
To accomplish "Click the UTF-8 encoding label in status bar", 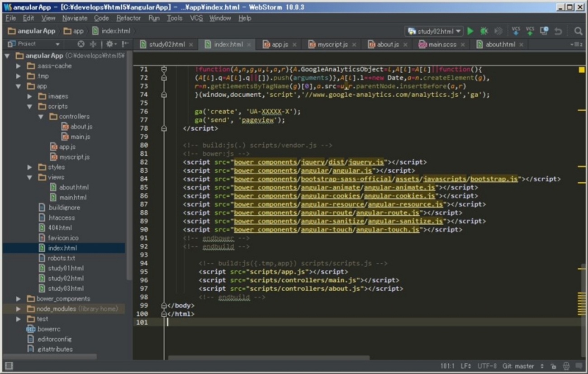I will pos(487,366).
